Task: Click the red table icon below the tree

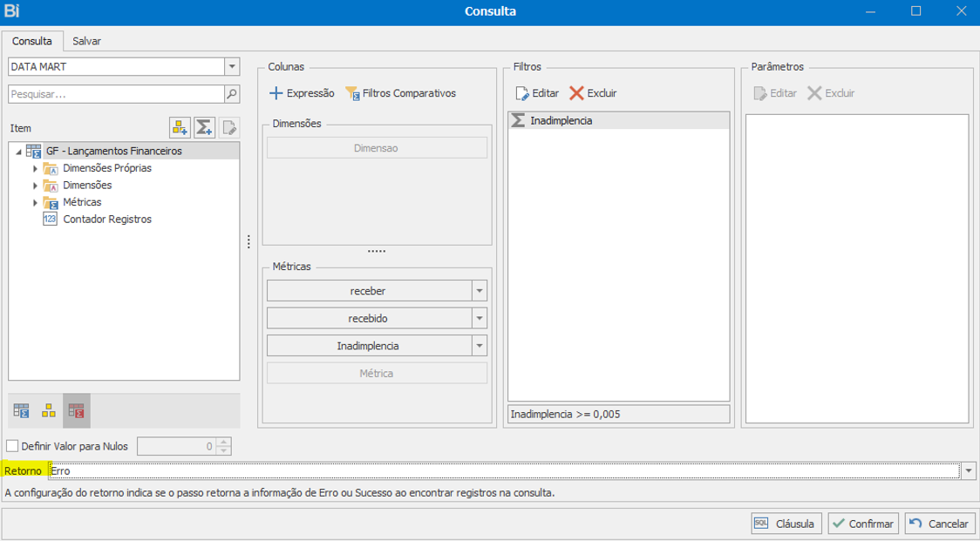Action: pos(76,410)
